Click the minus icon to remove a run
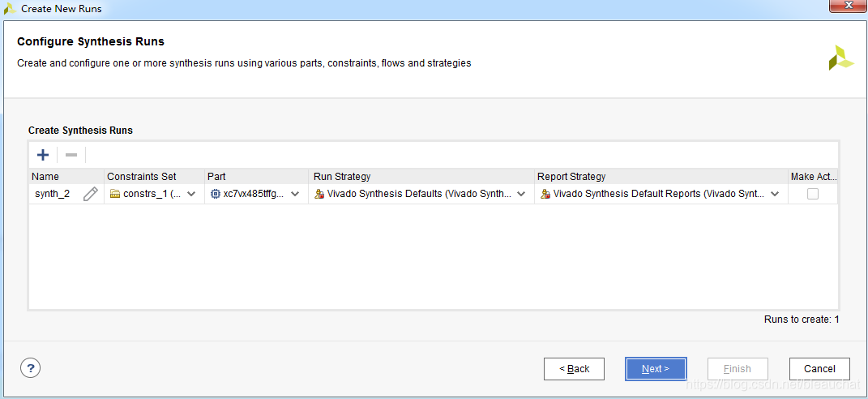 (x=71, y=155)
